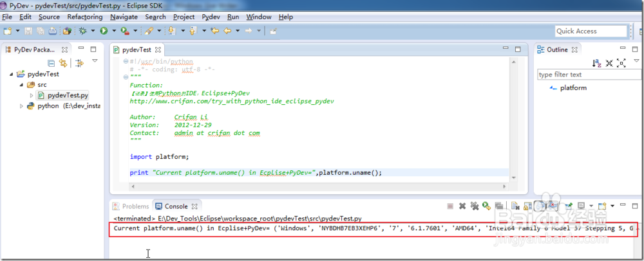This screenshot has height=261, width=644.
Task: Open the Source menu
Action: click(x=50, y=17)
